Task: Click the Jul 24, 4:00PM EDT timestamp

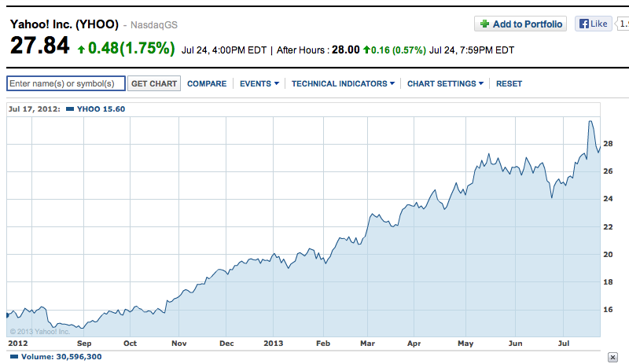Action: 224,50
